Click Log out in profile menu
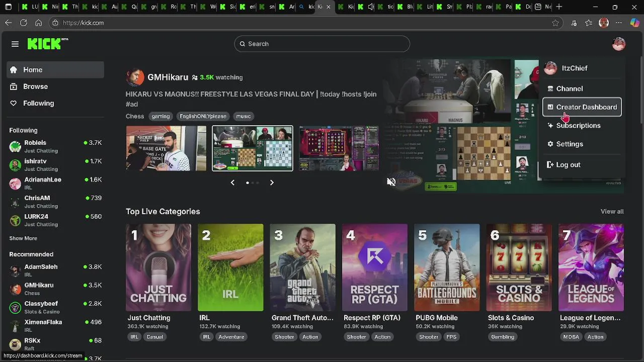 click(582, 165)
